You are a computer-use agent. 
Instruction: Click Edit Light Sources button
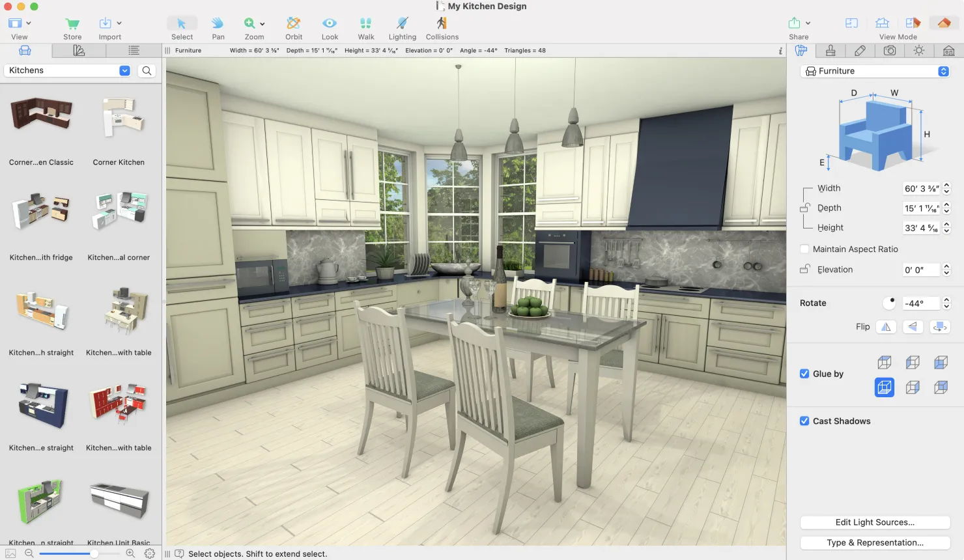pos(875,522)
